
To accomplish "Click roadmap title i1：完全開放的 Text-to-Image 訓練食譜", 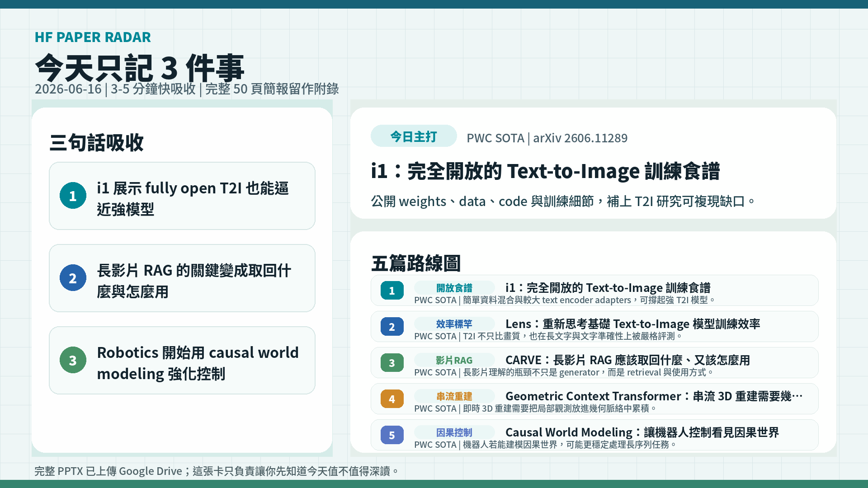I will pos(608,287).
